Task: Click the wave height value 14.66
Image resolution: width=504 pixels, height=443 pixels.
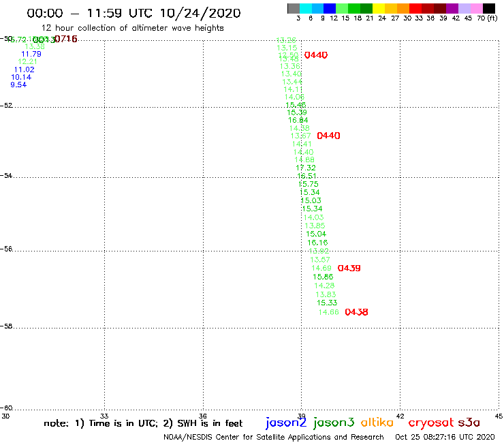Action: (x=328, y=312)
